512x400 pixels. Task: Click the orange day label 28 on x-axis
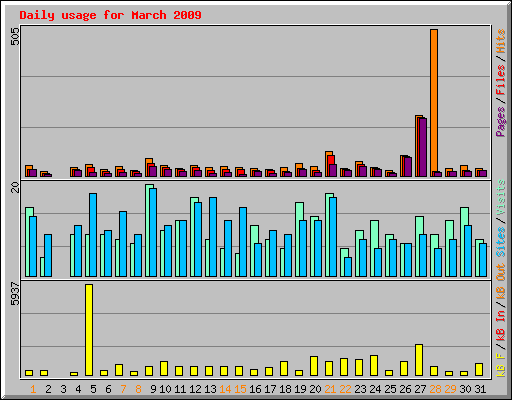click(x=435, y=389)
